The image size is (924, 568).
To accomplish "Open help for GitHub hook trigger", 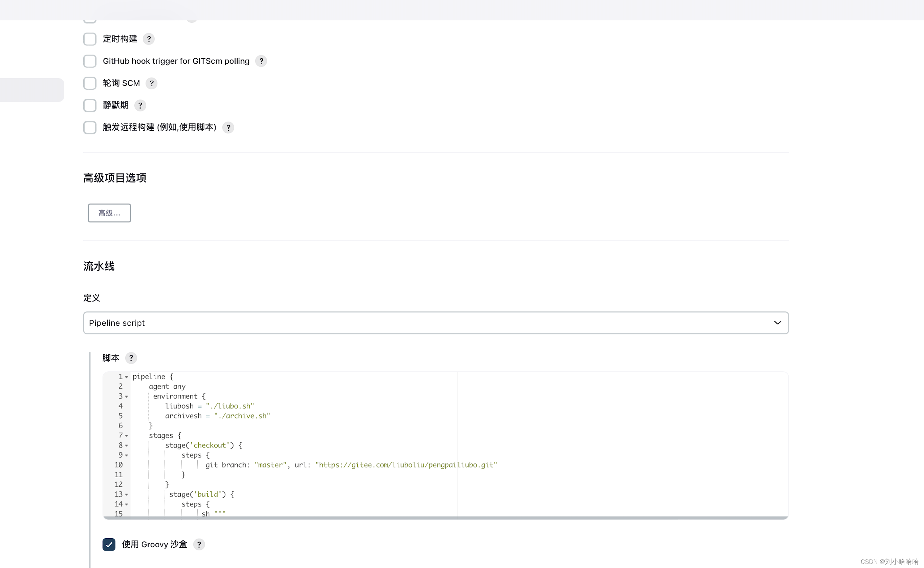I will pos(261,61).
